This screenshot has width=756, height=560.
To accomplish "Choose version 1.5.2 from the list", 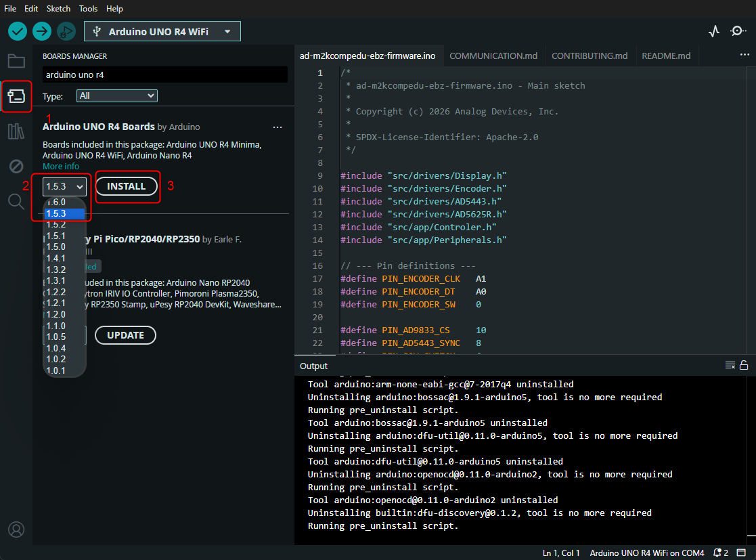I will 56,225.
